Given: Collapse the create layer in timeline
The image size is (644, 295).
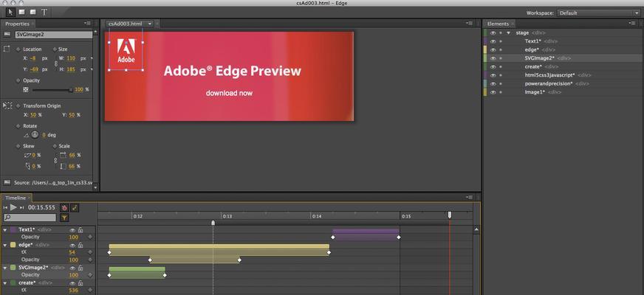Looking at the screenshot, I should (x=5, y=282).
